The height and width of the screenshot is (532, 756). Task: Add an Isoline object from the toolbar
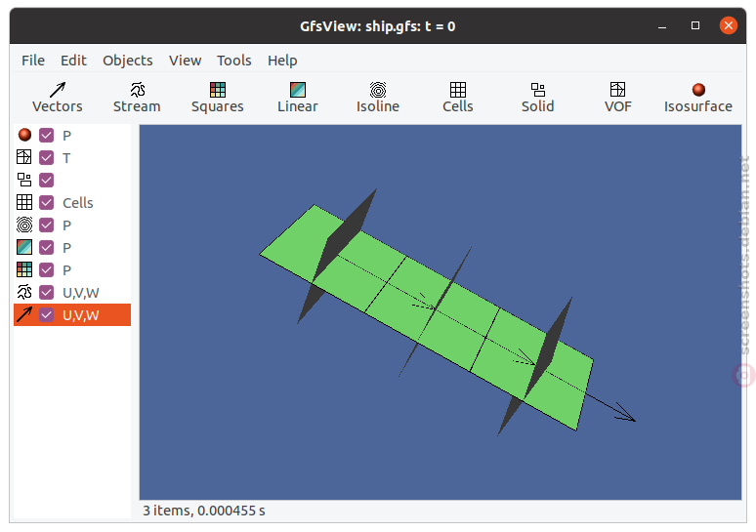click(378, 98)
